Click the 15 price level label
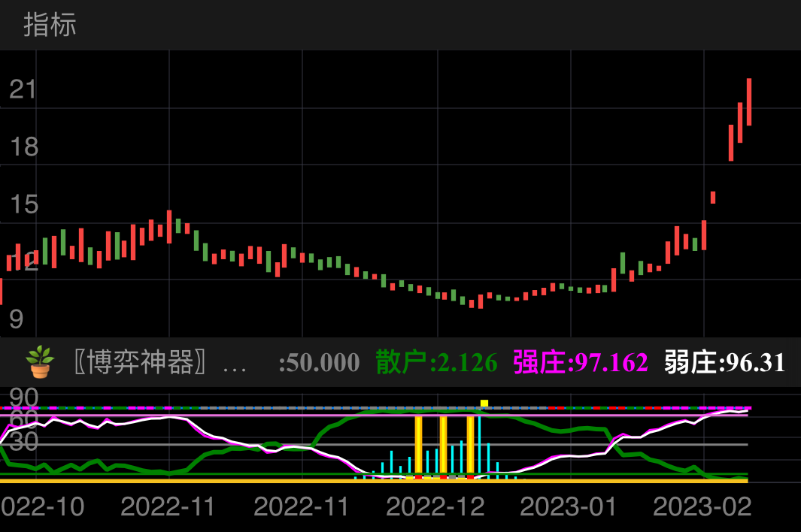The image size is (801, 532). coord(23,204)
